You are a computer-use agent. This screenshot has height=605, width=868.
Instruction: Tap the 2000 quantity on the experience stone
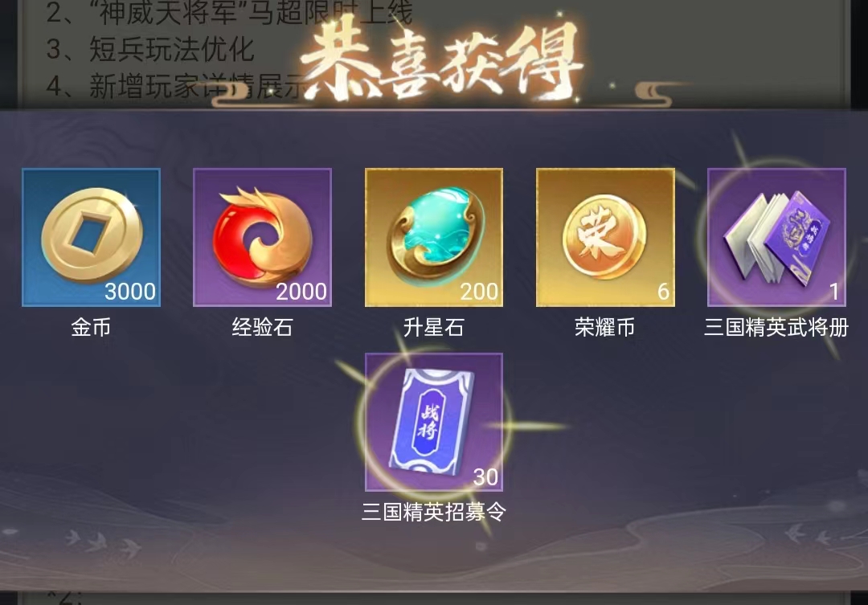(301, 291)
